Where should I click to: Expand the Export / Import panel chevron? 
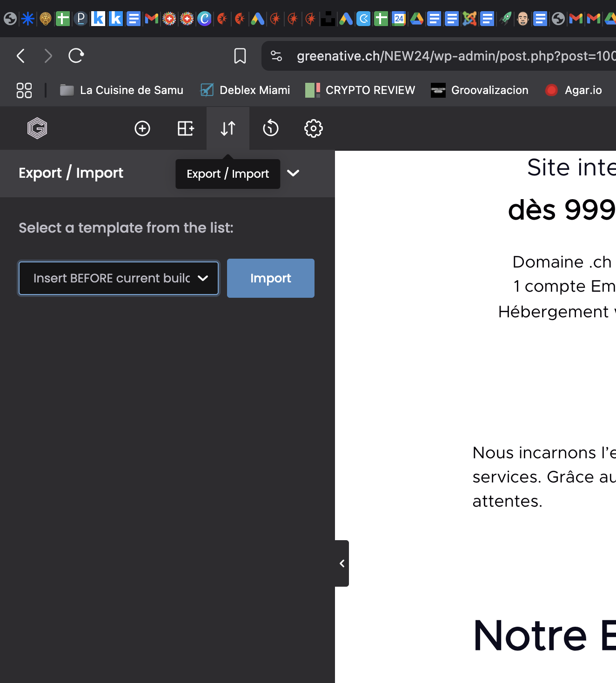pyautogui.click(x=293, y=173)
